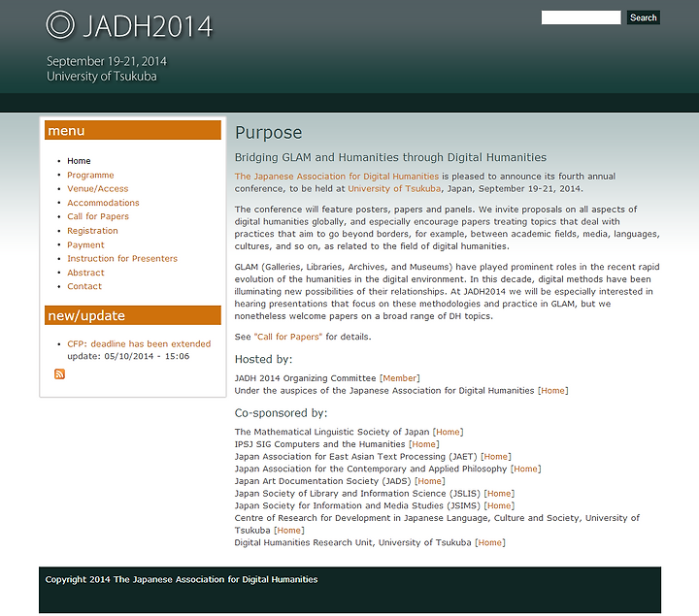699x616 pixels.
Task: Click the "Purpose" heading
Action: coord(268,133)
